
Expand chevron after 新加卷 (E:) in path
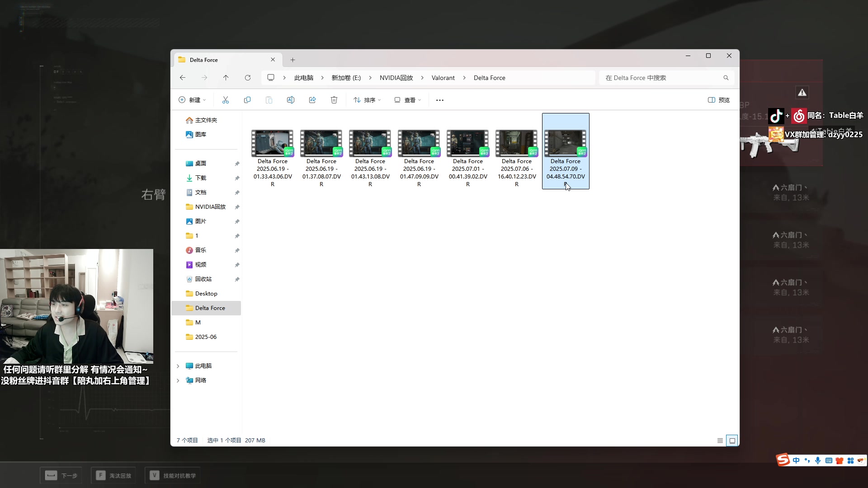(x=370, y=78)
